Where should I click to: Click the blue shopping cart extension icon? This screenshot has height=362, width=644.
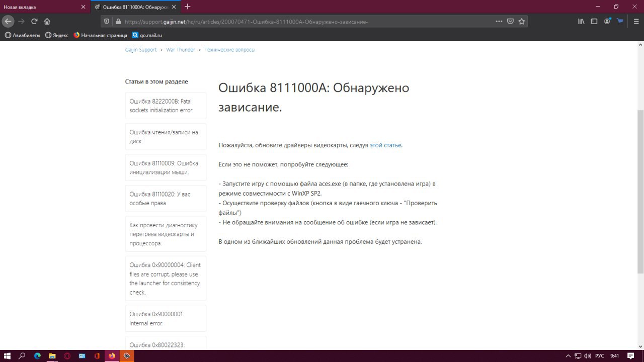pyautogui.click(x=620, y=22)
